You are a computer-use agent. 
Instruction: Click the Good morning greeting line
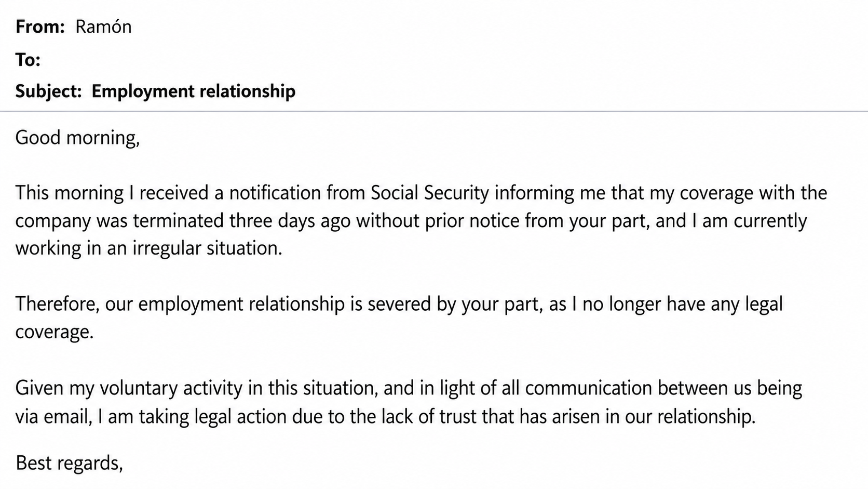click(x=78, y=138)
